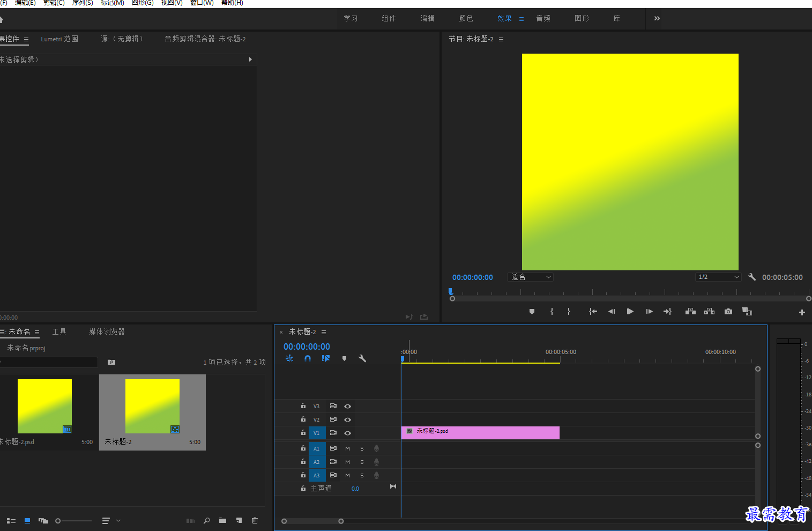Viewport: 812px width, 531px height.
Task: Click the Lift icon in program monitor
Action: point(690,312)
